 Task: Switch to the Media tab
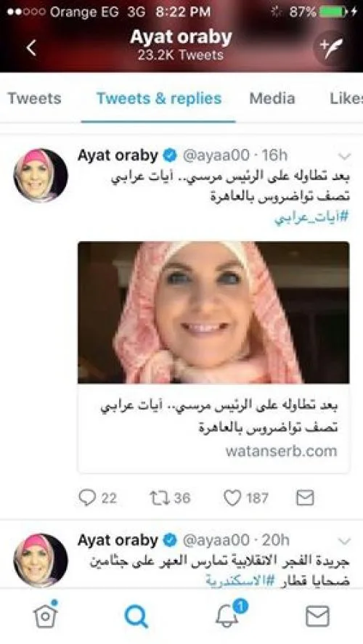272,99
